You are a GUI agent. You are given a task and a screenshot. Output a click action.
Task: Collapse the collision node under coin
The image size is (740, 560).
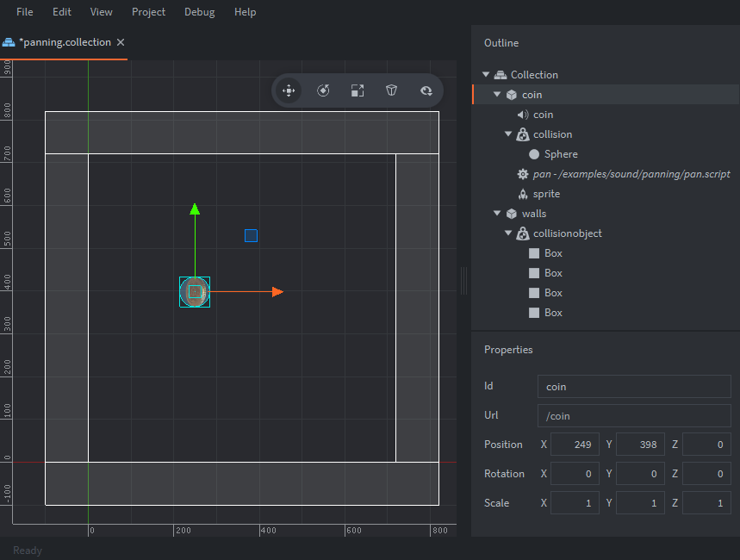508,134
